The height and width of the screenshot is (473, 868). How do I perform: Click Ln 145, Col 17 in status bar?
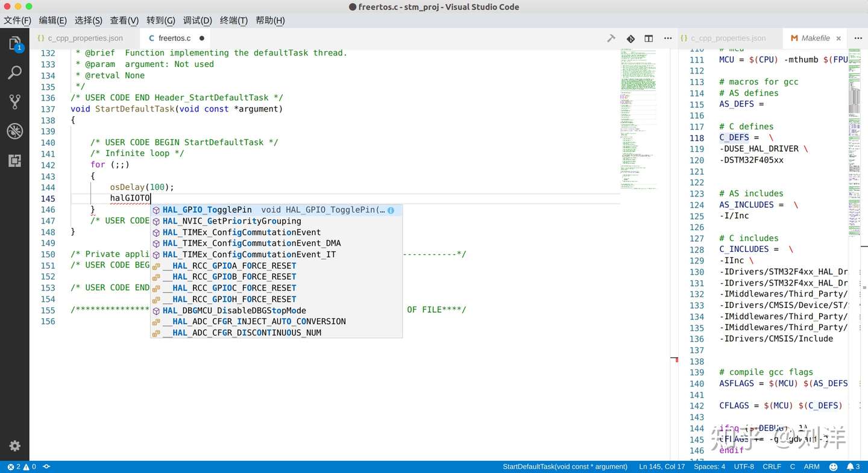(662, 466)
